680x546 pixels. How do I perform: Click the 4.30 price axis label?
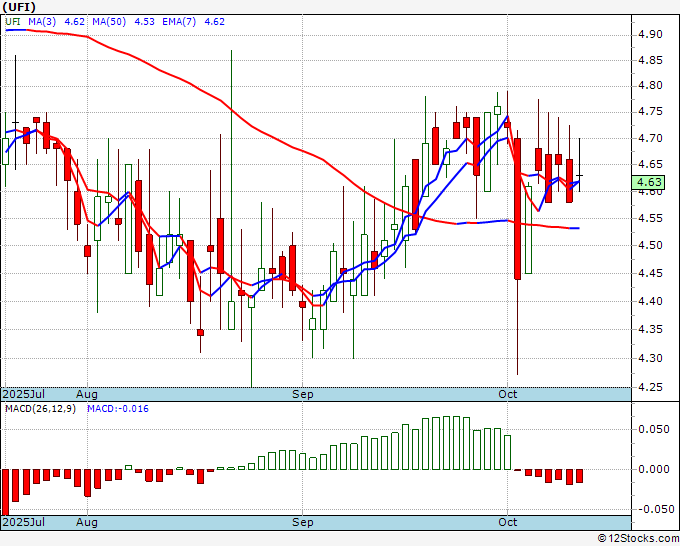coord(651,358)
